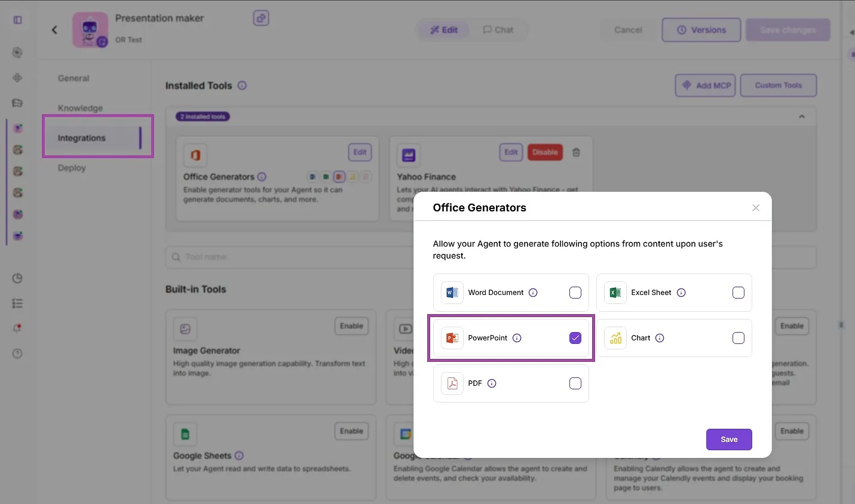Screen dimensions: 855x504
Task: Open the Deploy settings tab
Action: 72,168
